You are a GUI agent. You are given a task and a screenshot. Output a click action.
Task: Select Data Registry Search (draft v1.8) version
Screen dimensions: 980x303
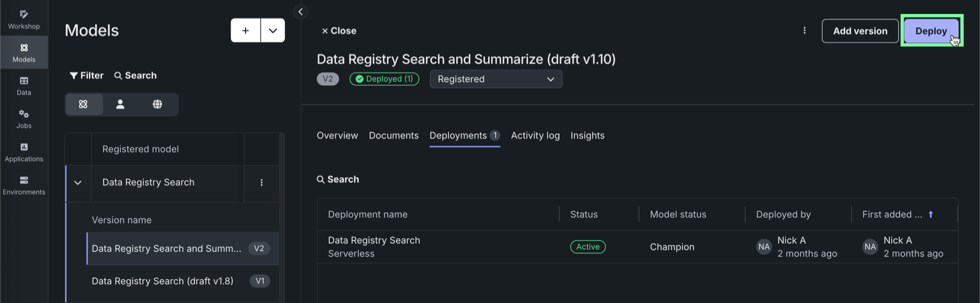[x=162, y=281]
